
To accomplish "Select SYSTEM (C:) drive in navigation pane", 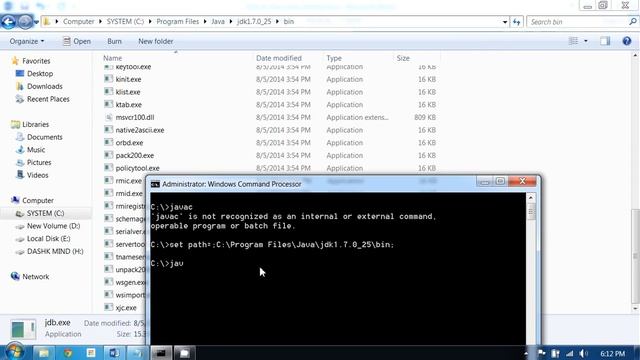I will pyautogui.click(x=45, y=213).
